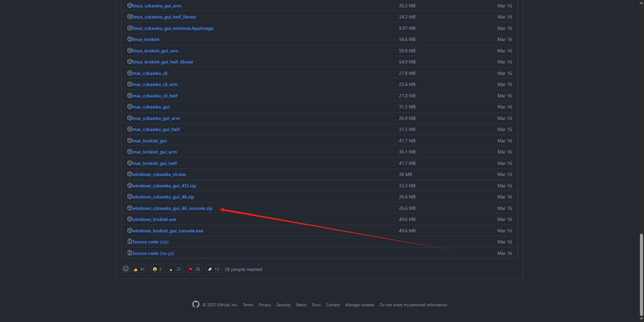Screen dimensions: 644x322
Task: Click the 33.3 MB size value
Action: click(407, 186)
